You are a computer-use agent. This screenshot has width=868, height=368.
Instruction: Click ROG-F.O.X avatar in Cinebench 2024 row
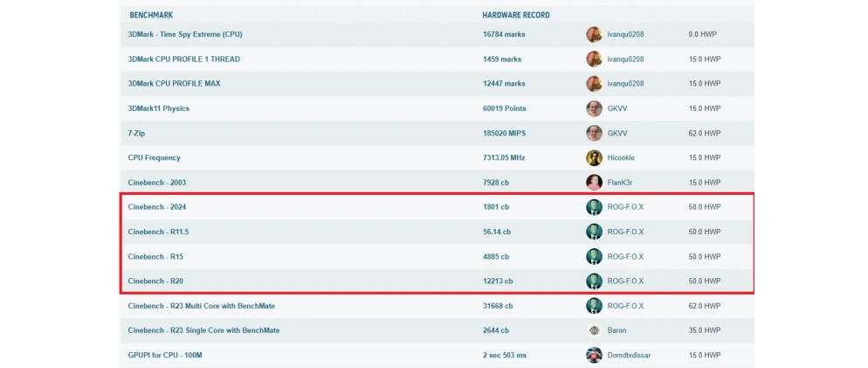click(594, 207)
